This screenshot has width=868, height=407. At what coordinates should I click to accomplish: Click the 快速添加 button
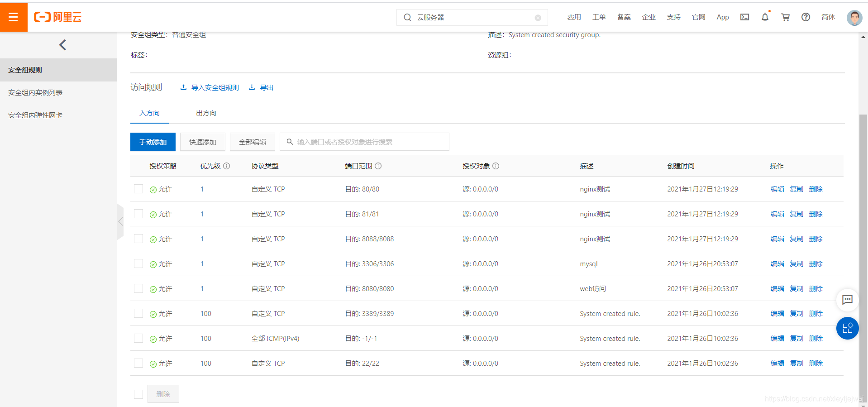(x=203, y=142)
